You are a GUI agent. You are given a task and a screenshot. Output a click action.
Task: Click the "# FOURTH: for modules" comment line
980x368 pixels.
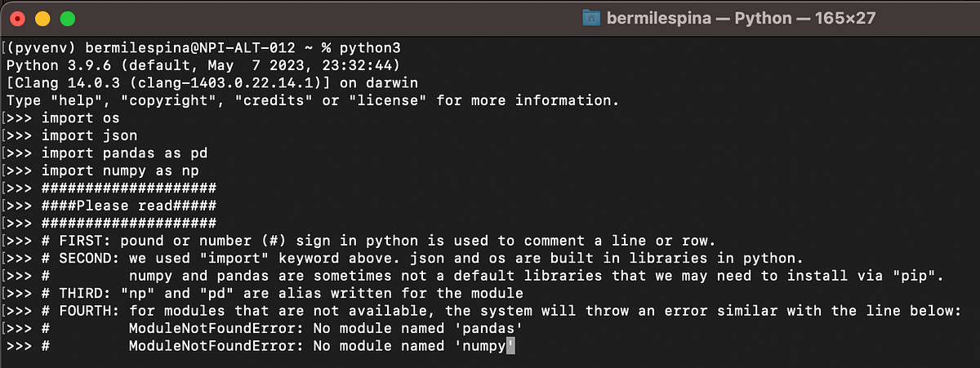pos(483,312)
